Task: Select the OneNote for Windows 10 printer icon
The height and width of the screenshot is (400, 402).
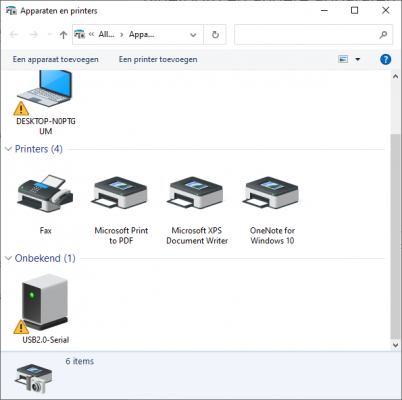Action: (x=272, y=193)
